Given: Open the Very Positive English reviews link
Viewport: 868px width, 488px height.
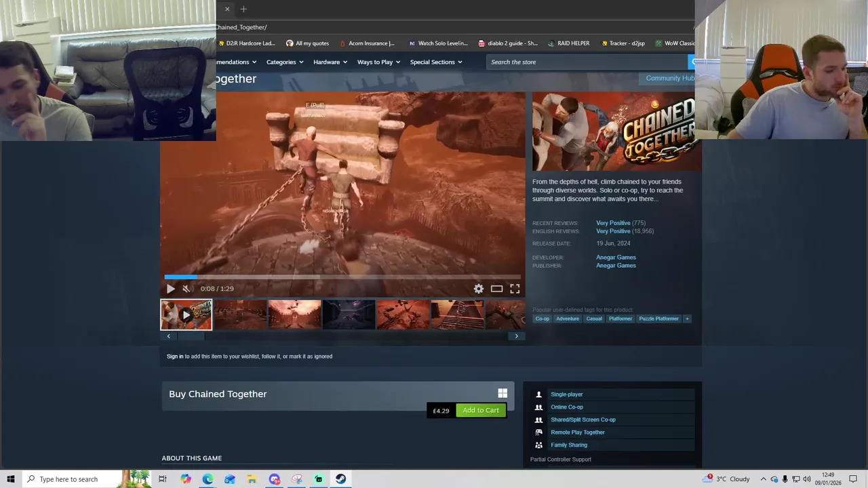Looking at the screenshot, I should pyautogui.click(x=613, y=231).
